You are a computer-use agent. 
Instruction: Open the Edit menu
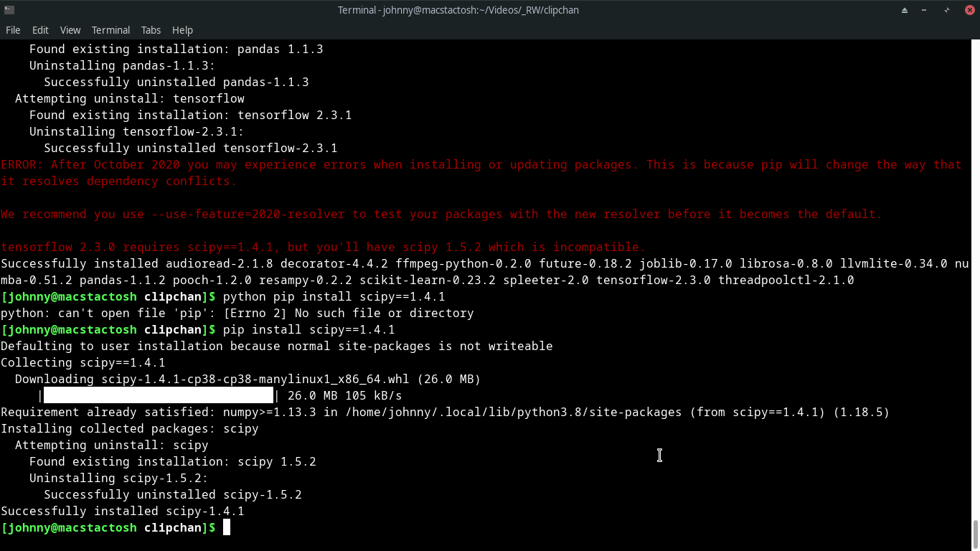tap(40, 30)
